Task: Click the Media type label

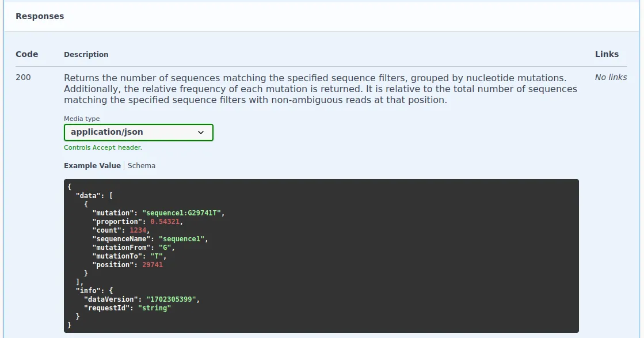Action: [x=82, y=119]
